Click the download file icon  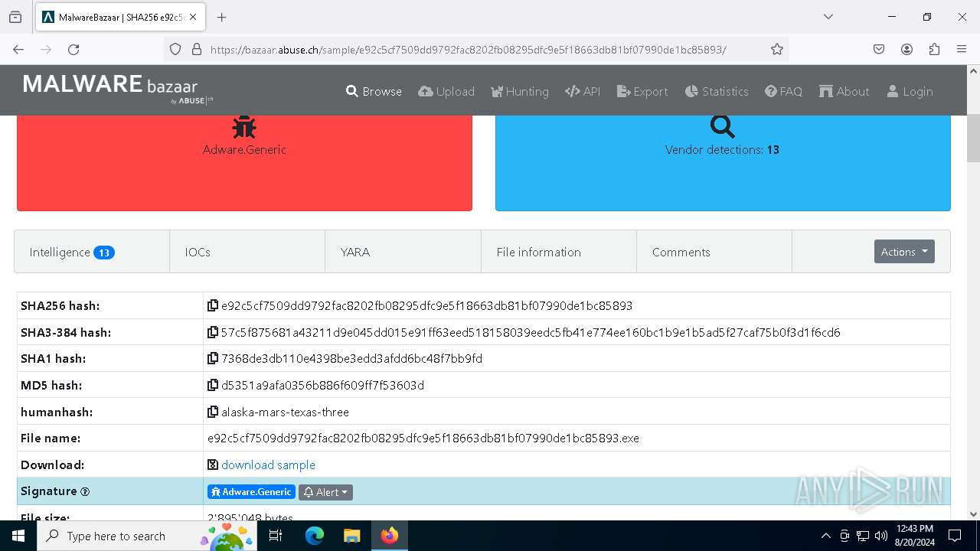tap(213, 465)
